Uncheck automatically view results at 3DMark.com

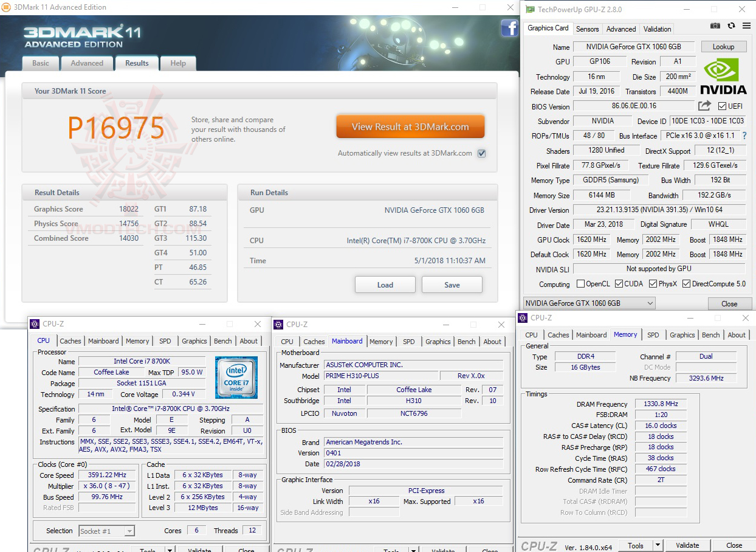[x=481, y=153]
